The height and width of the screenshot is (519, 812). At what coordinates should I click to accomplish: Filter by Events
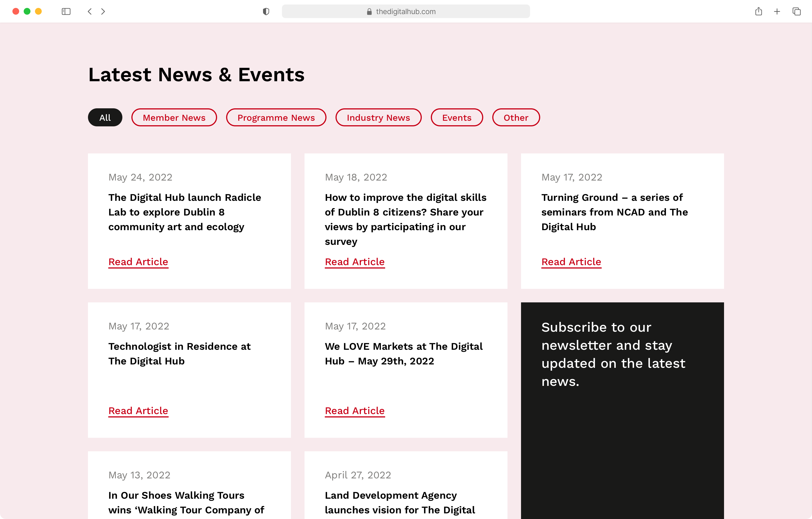tap(457, 117)
